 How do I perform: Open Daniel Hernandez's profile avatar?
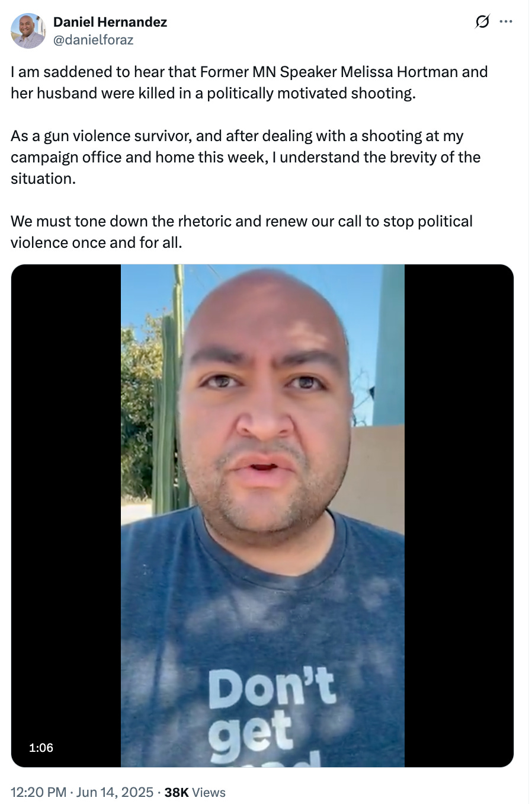28,31
